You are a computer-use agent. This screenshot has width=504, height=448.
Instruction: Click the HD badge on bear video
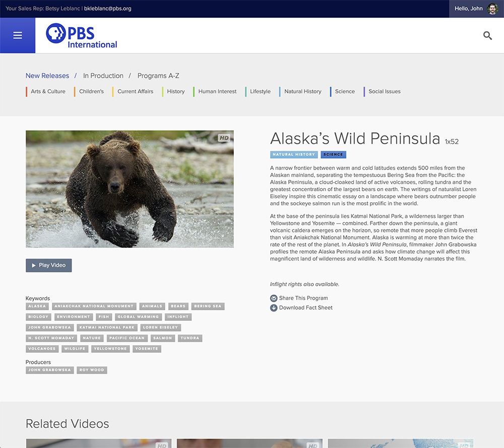(x=224, y=138)
